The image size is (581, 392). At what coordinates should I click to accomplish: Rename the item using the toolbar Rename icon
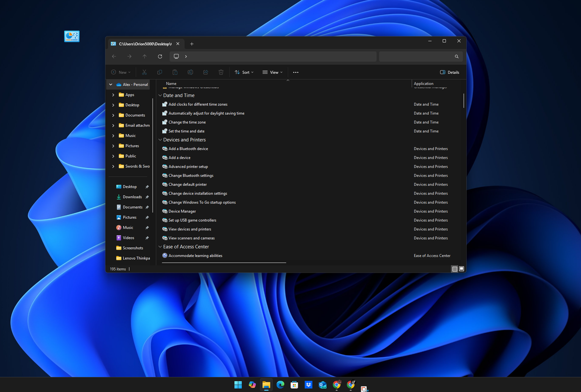190,72
